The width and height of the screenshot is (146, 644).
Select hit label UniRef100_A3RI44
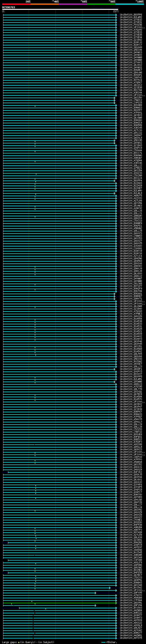tap(131, 93)
